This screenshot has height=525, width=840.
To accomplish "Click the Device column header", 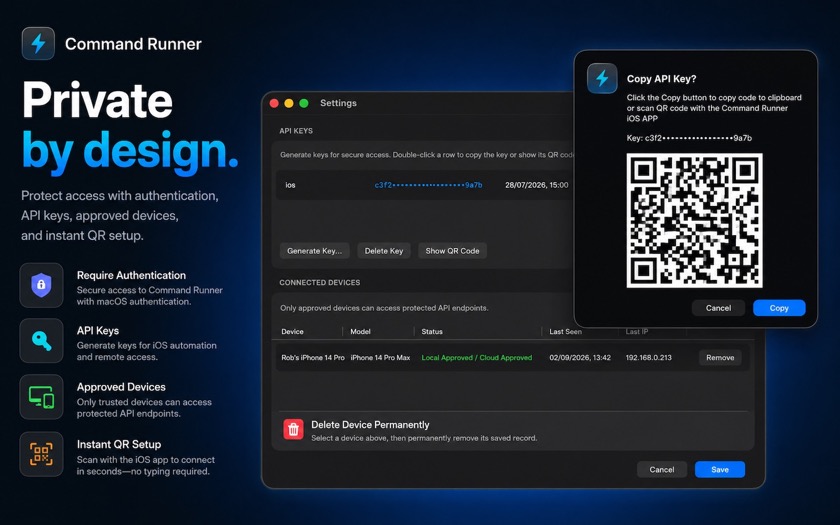I will 292,332.
